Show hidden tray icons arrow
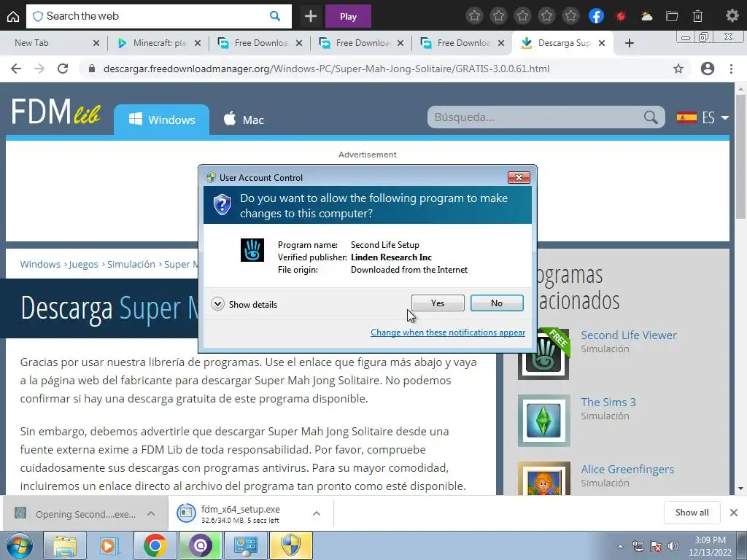Image resolution: width=747 pixels, height=560 pixels. tap(620, 546)
